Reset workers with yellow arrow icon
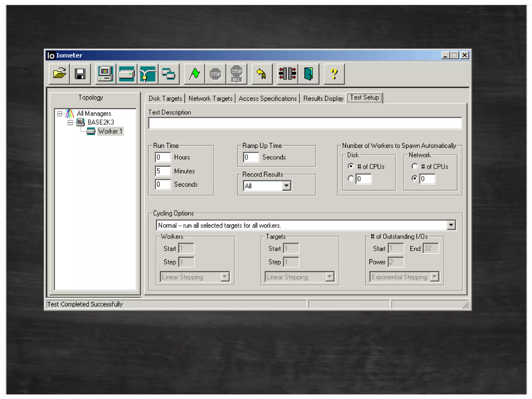This screenshot has width=532, height=399. pos(262,74)
